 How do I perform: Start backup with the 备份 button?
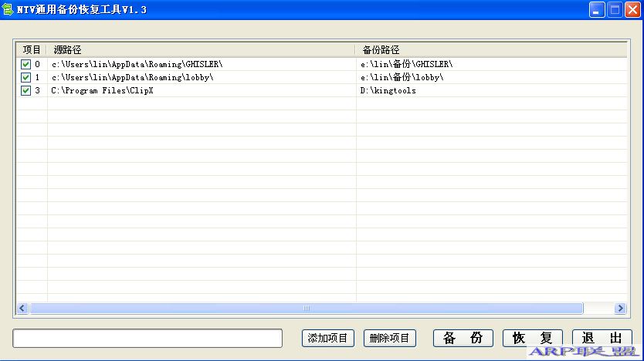[x=463, y=338]
